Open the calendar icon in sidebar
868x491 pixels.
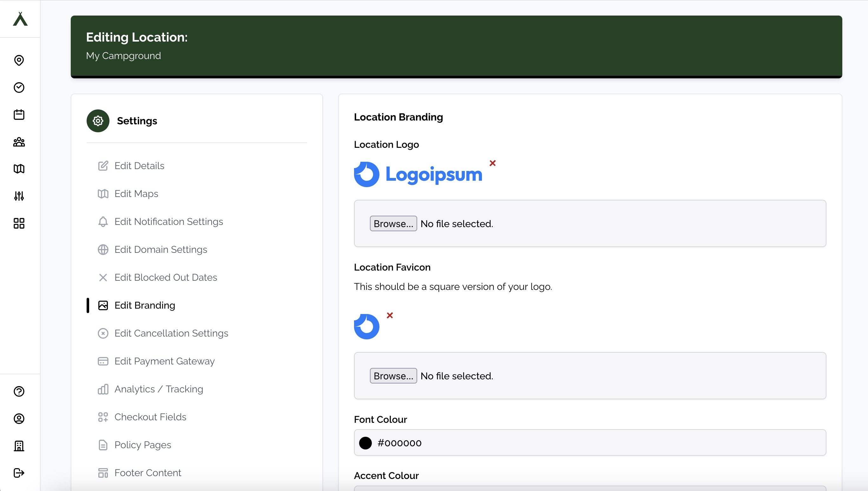19,115
